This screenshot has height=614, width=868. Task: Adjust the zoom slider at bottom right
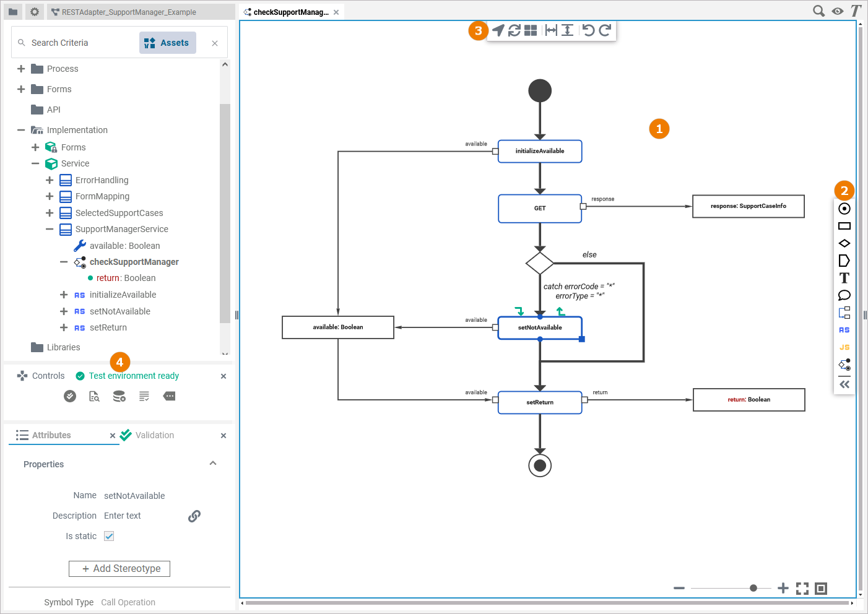pyautogui.click(x=752, y=589)
